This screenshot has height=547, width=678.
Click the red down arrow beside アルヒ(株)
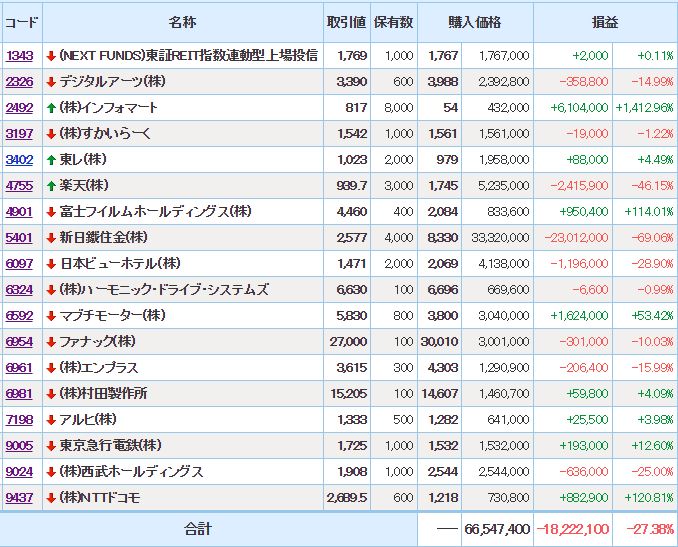(51, 420)
